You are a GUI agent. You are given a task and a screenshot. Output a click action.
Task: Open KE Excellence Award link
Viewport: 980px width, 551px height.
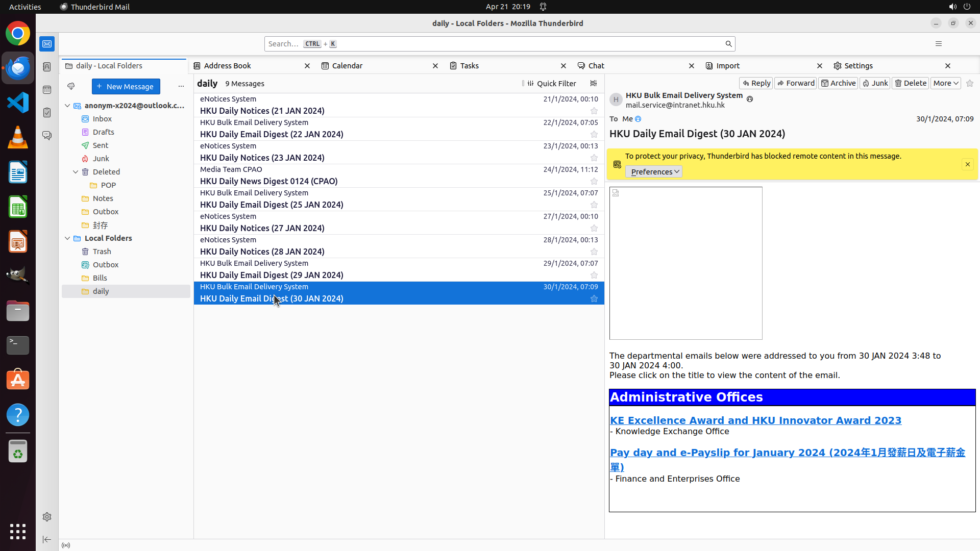coord(755,420)
